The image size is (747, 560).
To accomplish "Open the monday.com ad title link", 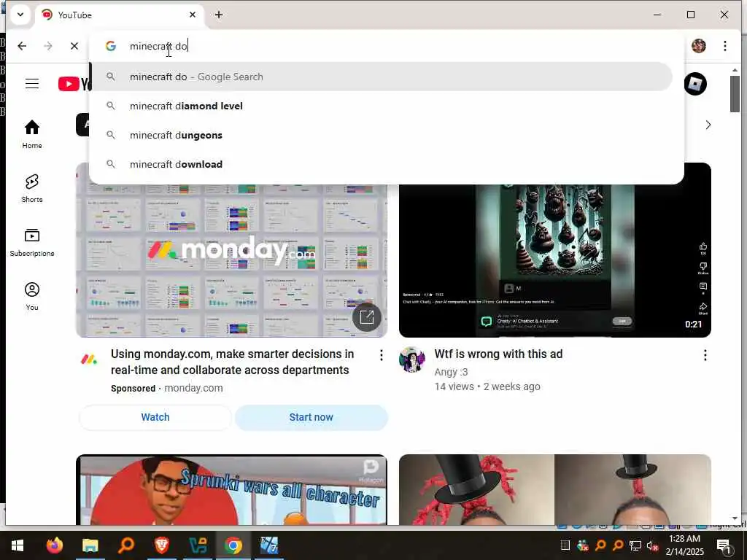I will [x=233, y=362].
